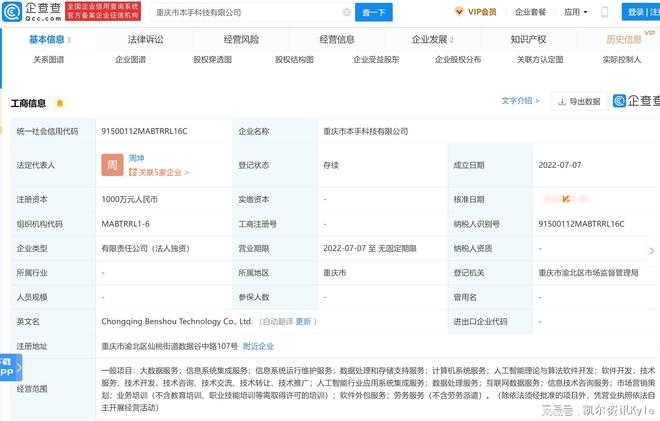Click the 周 avatar of legal representative

pos(112,165)
